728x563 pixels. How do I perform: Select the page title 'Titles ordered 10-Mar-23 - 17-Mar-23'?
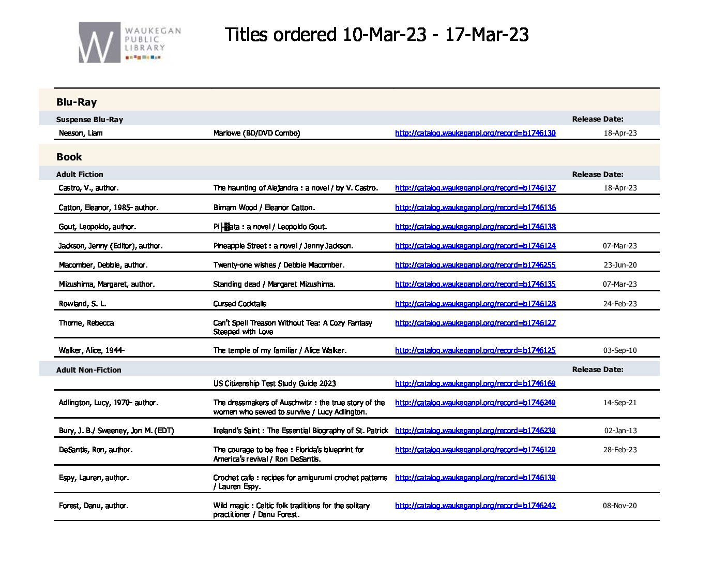point(376,35)
